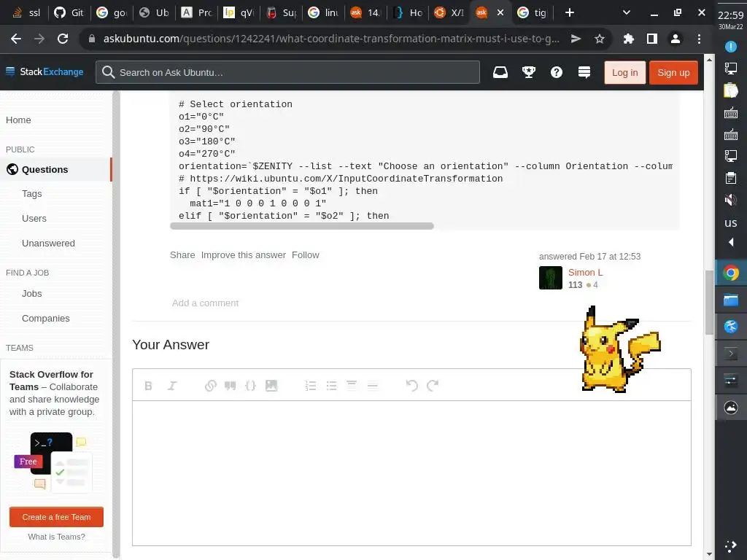Insert a blockquote in the editor
Viewport: 747px width, 560px height.
tap(230, 386)
